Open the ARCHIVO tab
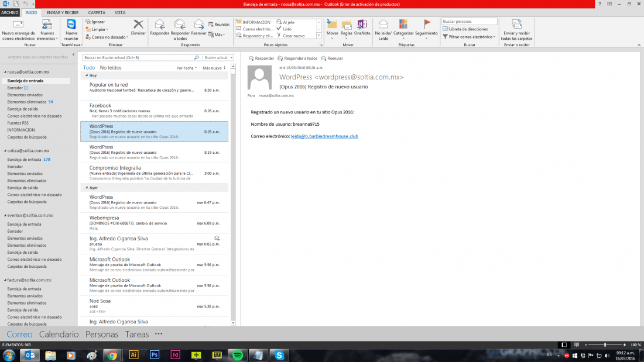This screenshot has width=644, height=362. click(9, 13)
